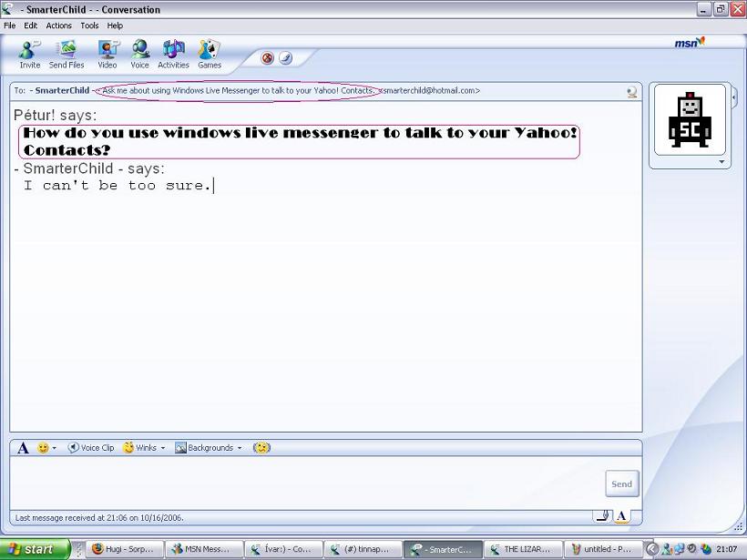
Task: Click the SmarterChild window title bar icon
Action: 6,9
